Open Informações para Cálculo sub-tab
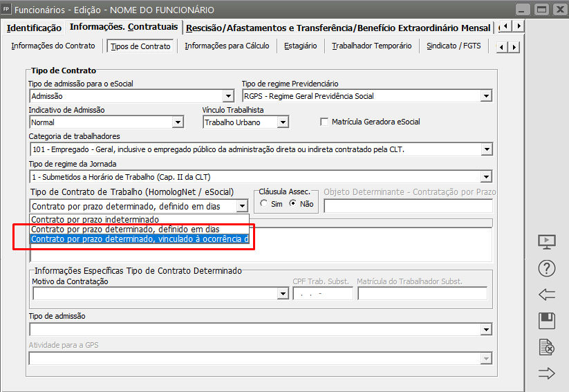 (x=227, y=46)
